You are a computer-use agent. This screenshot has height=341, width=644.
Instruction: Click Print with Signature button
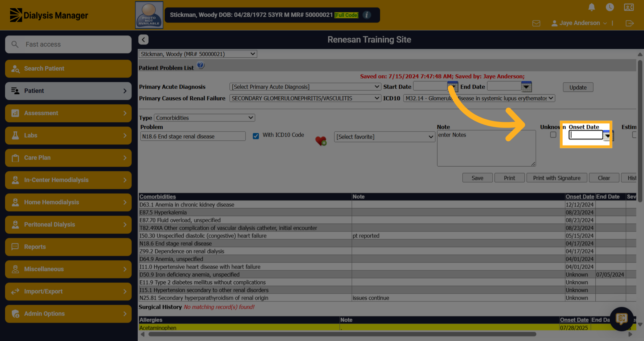[557, 178]
